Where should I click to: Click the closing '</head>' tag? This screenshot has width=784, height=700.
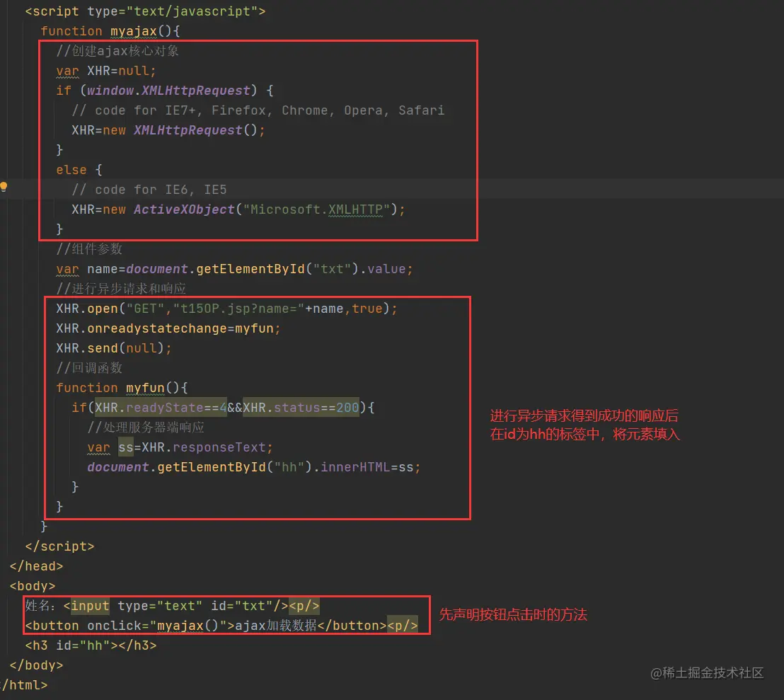coord(37,566)
